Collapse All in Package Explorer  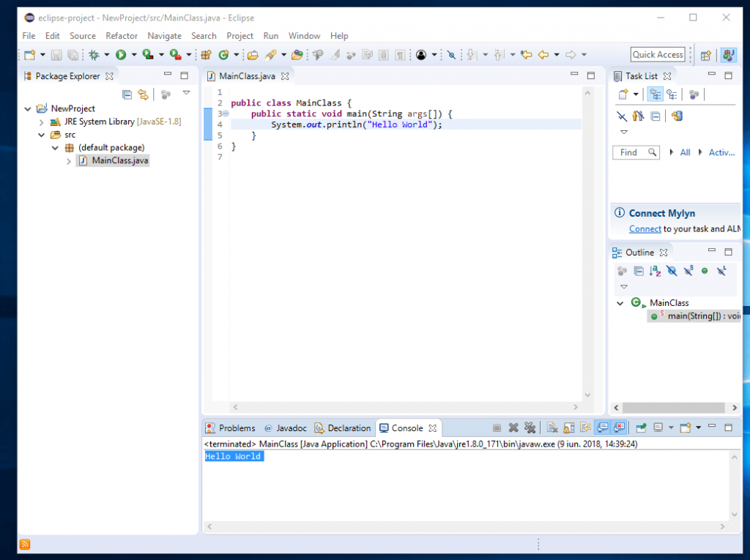click(x=127, y=94)
